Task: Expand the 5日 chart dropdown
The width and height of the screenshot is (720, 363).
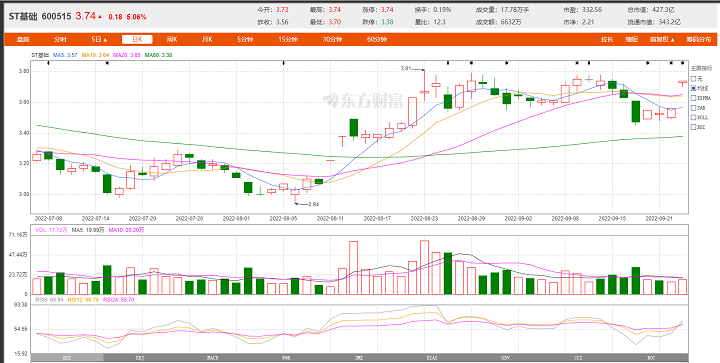Action: 99,39
